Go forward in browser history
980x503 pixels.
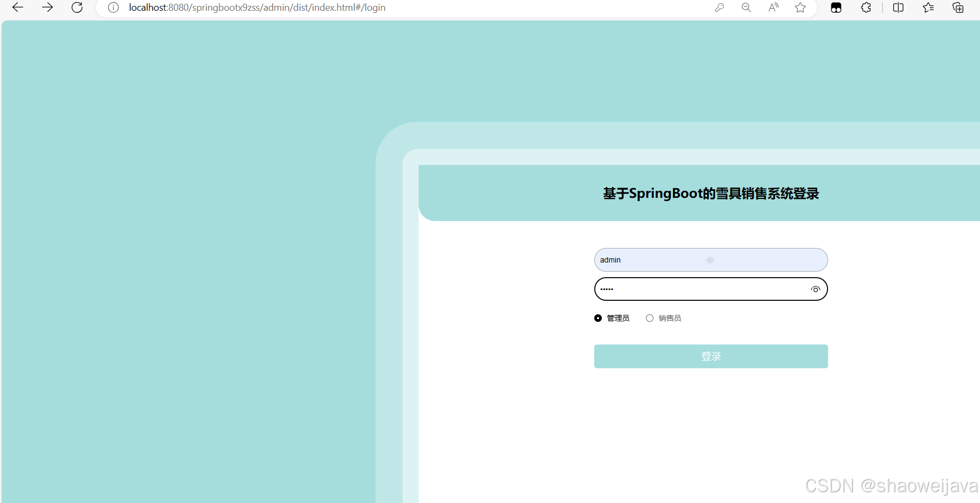(47, 8)
